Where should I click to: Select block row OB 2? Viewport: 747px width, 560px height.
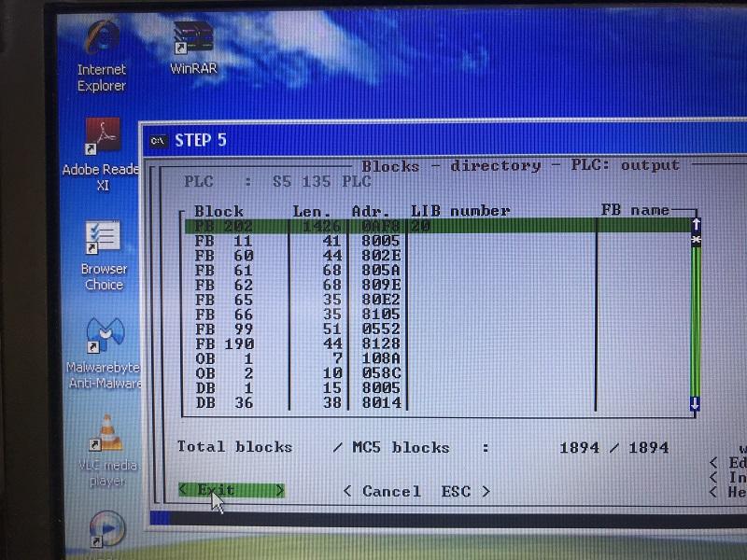pos(437,373)
